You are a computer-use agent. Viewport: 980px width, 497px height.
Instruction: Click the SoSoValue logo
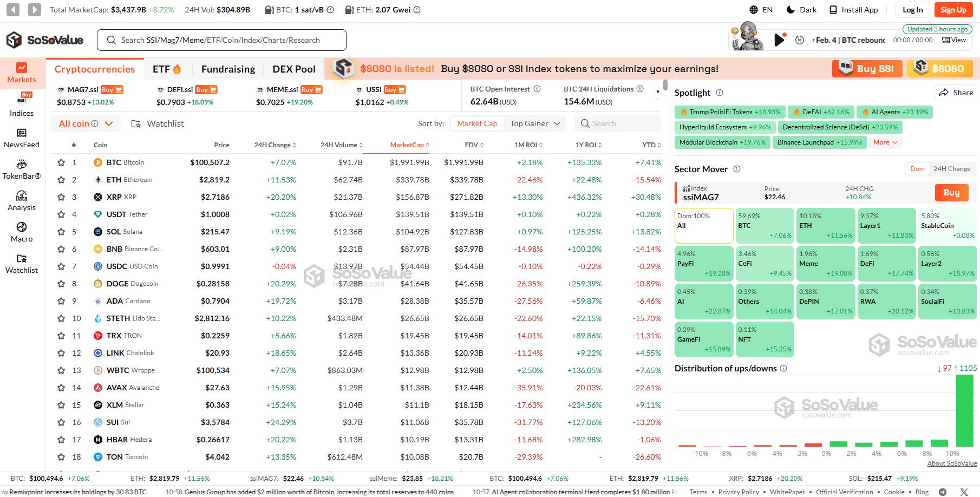click(44, 40)
